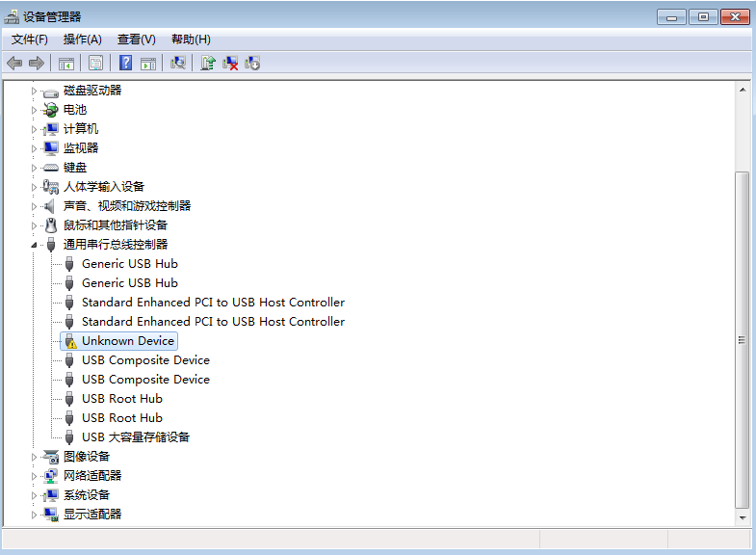Click the Device Manager title bar icon
The width and height of the screenshot is (756, 555).
pyautogui.click(x=12, y=17)
